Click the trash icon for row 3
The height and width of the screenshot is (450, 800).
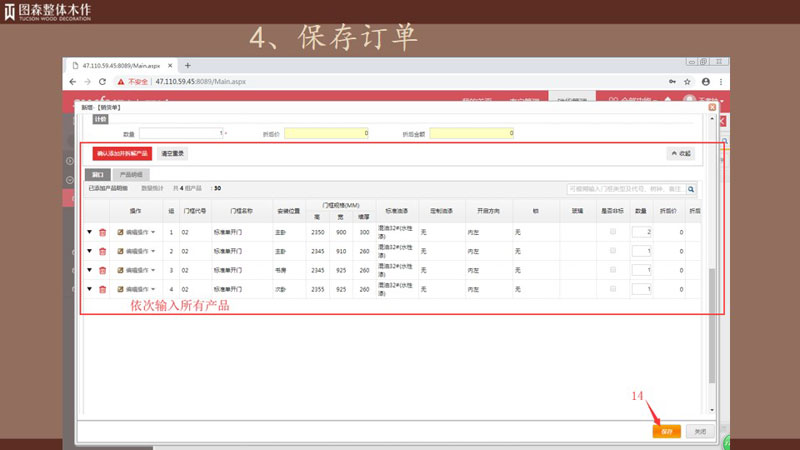(x=102, y=270)
